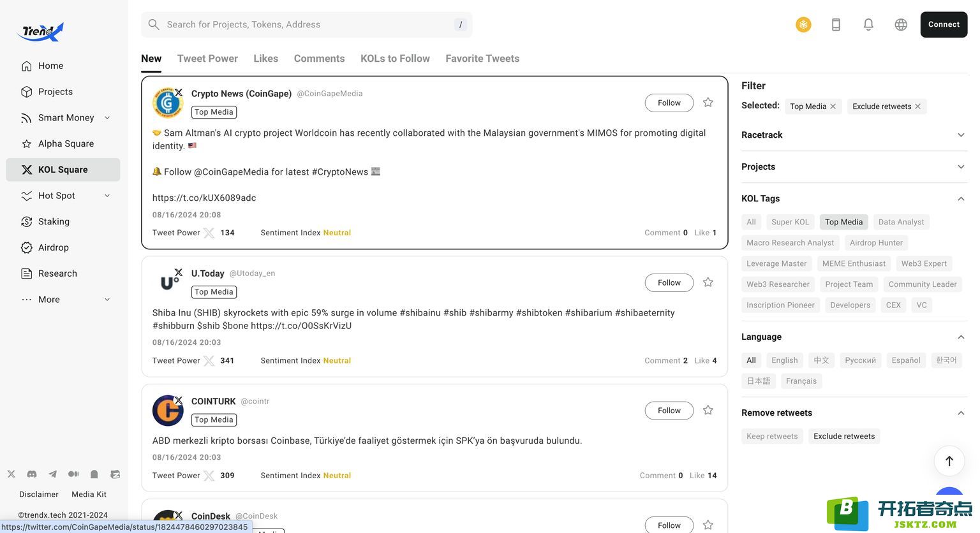Toggle the Top Media tag filter
Screen dimensions: 980x533
click(843, 222)
